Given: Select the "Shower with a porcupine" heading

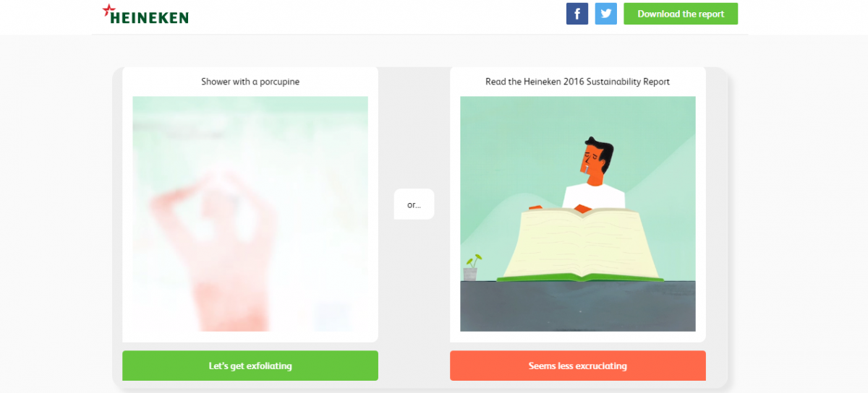Looking at the screenshot, I should click(250, 82).
